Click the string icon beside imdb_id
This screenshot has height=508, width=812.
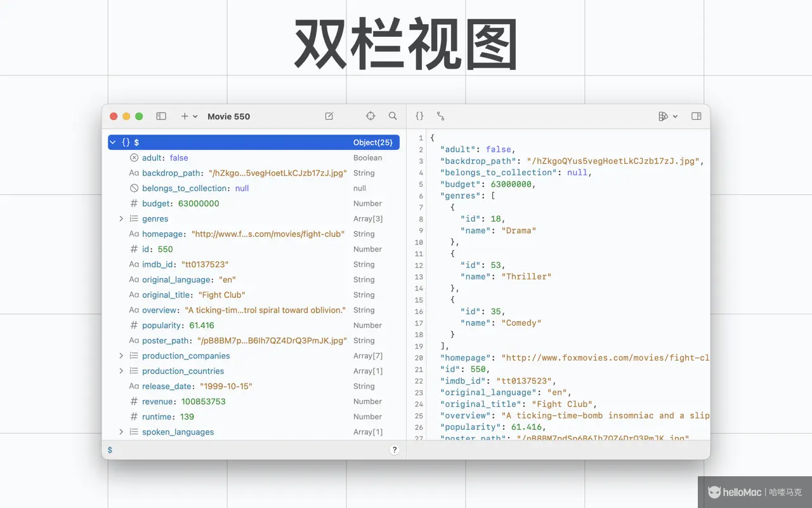(134, 264)
